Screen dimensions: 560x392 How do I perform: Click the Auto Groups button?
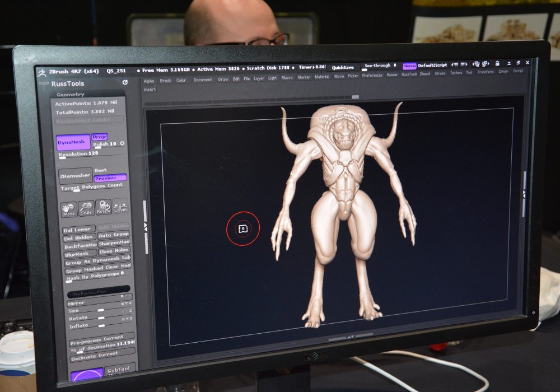tap(114, 235)
